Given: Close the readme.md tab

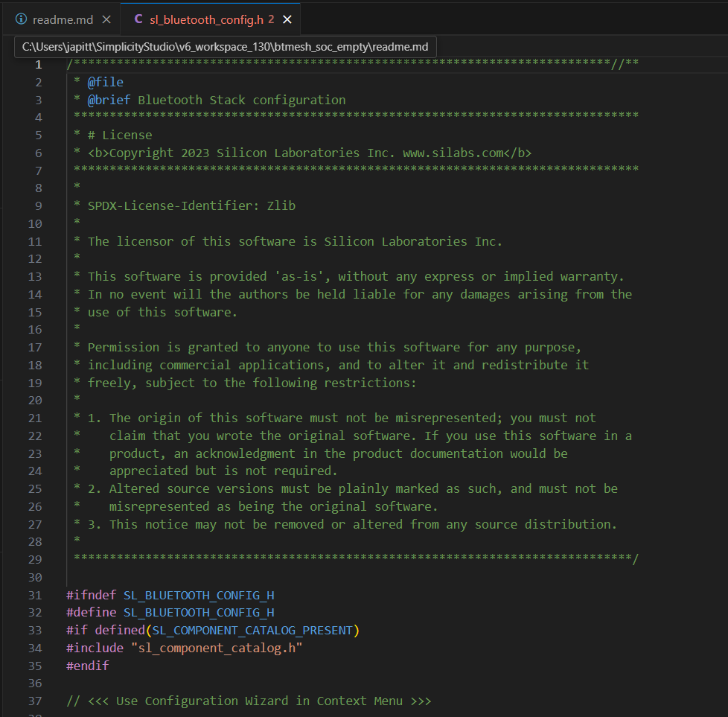Looking at the screenshot, I should [106, 19].
